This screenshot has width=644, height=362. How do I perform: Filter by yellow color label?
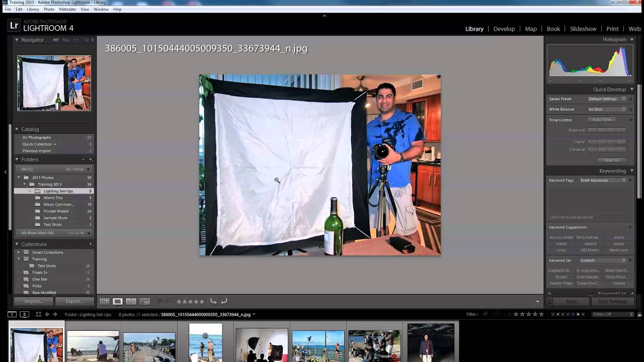click(x=558, y=314)
